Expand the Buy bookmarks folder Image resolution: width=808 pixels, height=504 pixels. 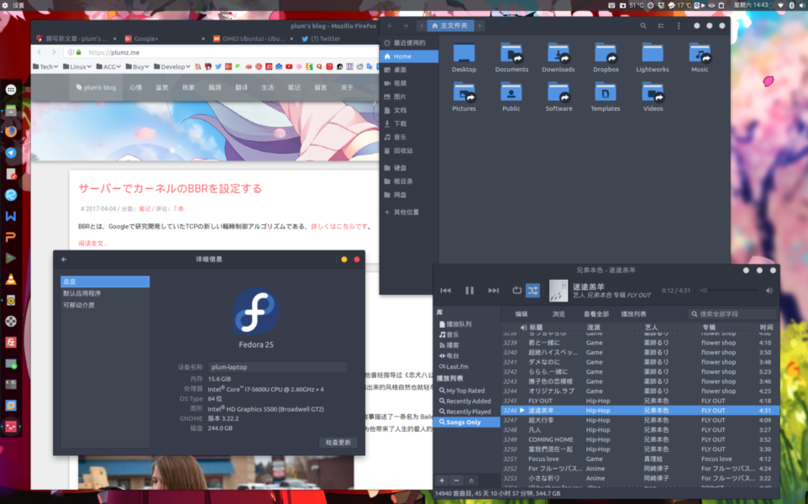click(x=137, y=66)
